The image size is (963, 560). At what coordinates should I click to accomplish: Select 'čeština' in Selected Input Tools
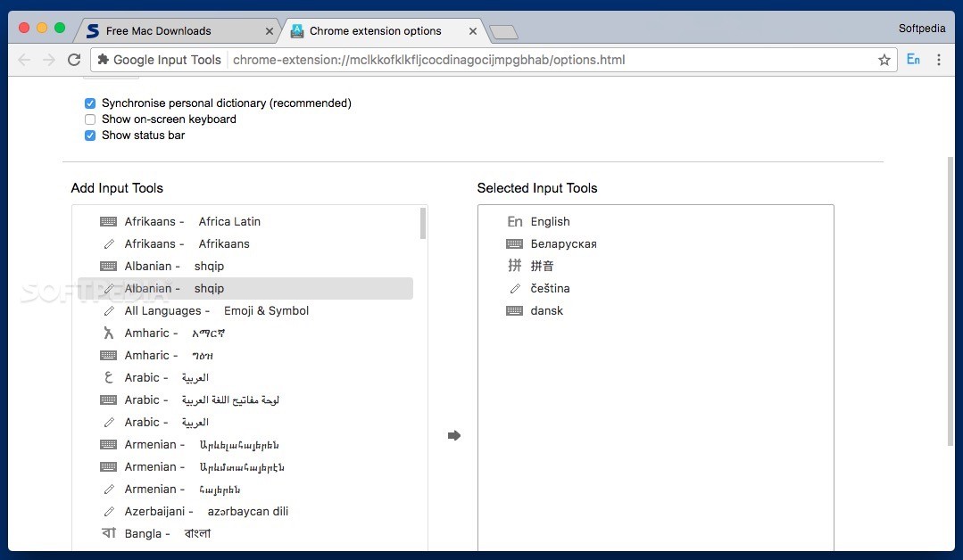point(551,288)
